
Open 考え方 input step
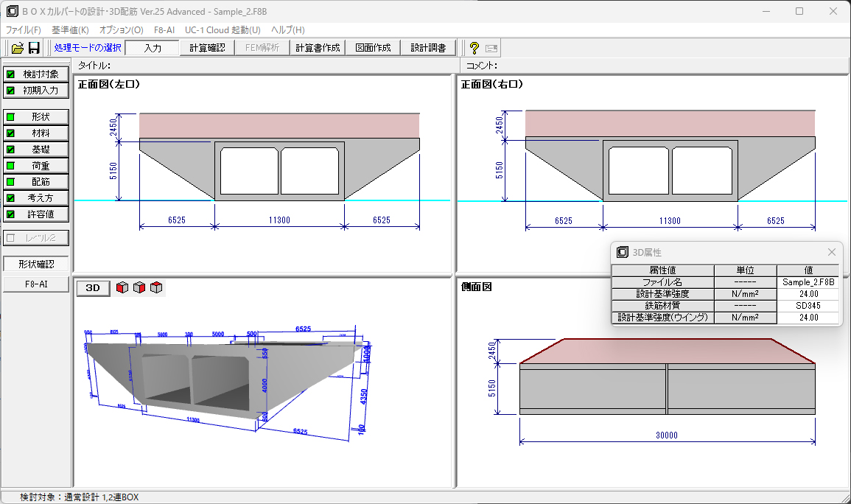tap(36, 198)
